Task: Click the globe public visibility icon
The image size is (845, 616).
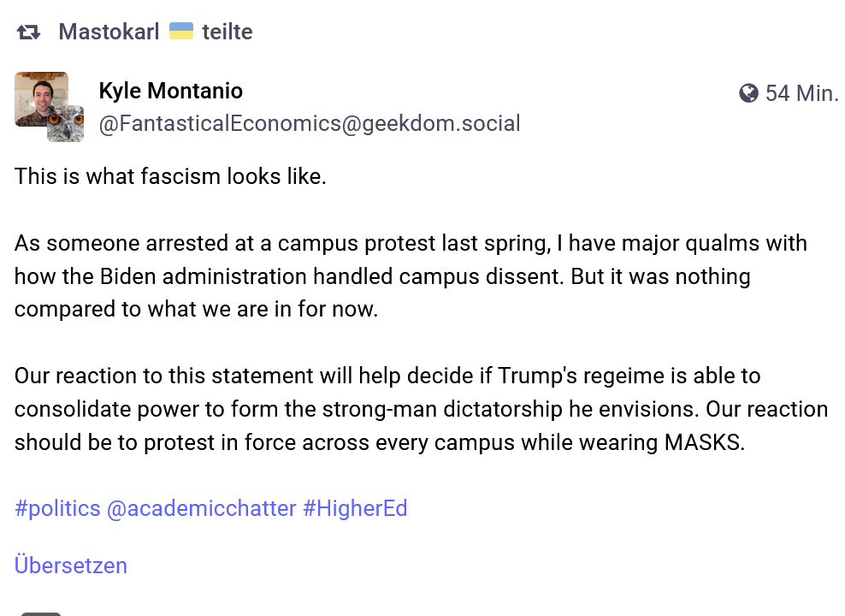Action: (x=748, y=93)
